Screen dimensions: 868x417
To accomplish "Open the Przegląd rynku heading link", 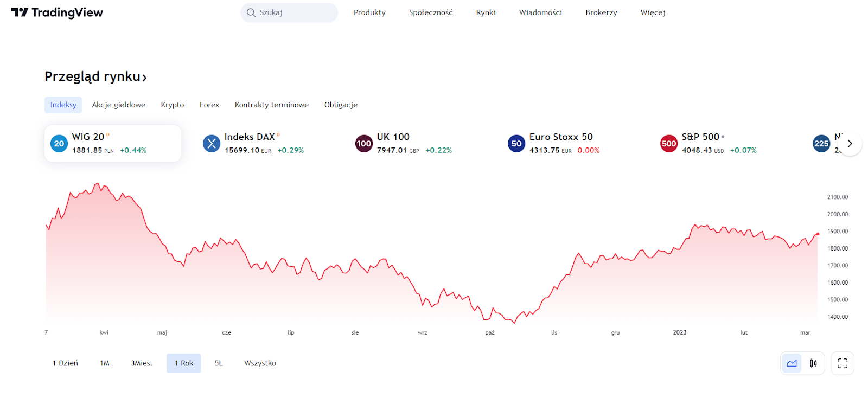I will coord(95,76).
